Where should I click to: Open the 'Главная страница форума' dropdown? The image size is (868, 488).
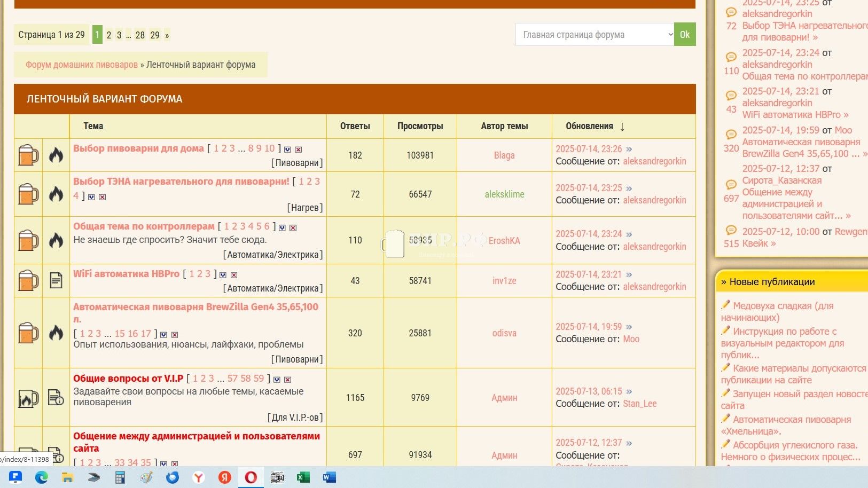(595, 35)
